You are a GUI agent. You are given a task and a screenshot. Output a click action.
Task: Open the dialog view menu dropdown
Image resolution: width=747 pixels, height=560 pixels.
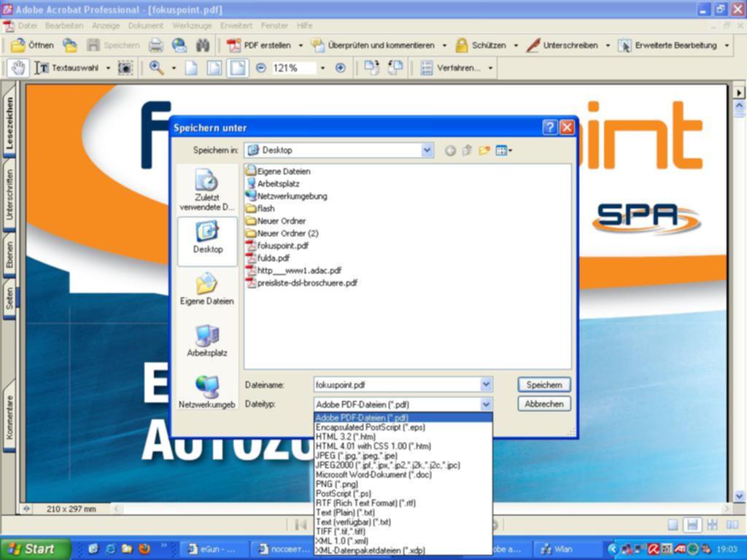point(504,150)
